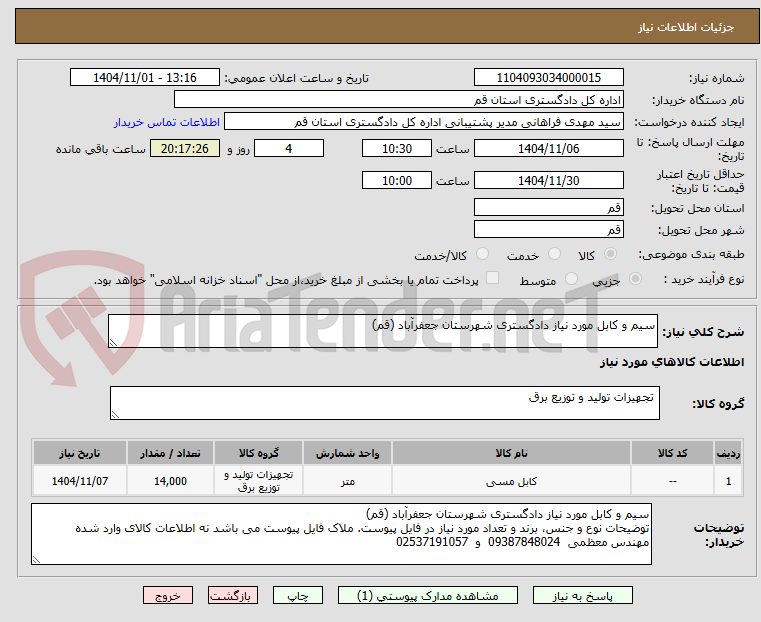Click the جزئیات اطلاعات نیاز page title
The width and height of the screenshot is (761, 622).
(x=686, y=27)
